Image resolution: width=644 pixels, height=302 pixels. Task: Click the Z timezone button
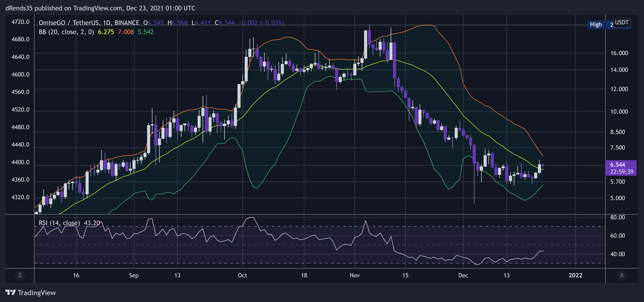tap(20, 275)
